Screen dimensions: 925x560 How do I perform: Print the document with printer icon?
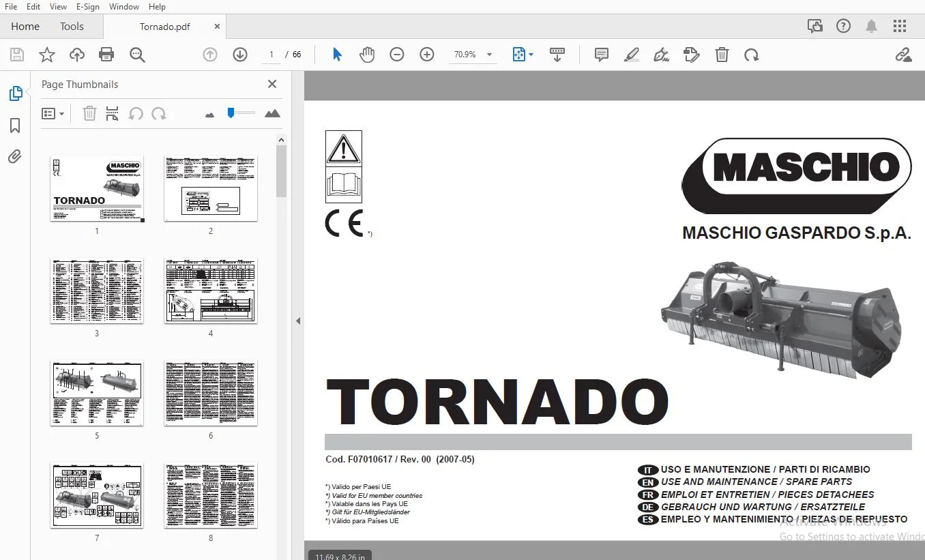tap(106, 55)
